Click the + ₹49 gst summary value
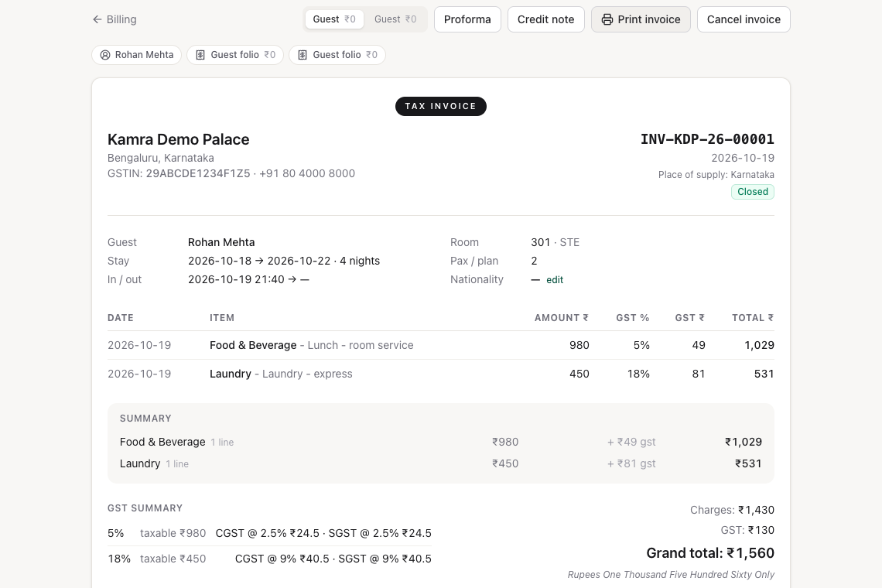This screenshot has height=588, width=882. [x=631, y=443]
